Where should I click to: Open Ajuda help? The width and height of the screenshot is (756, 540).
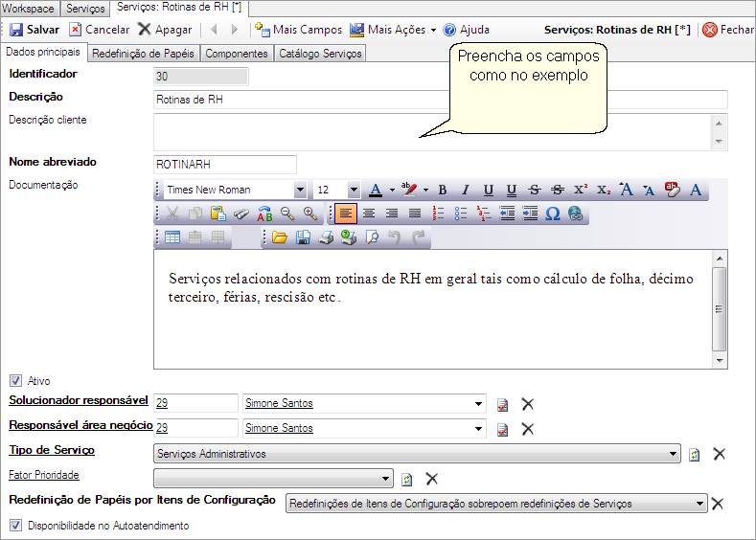(x=467, y=30)
